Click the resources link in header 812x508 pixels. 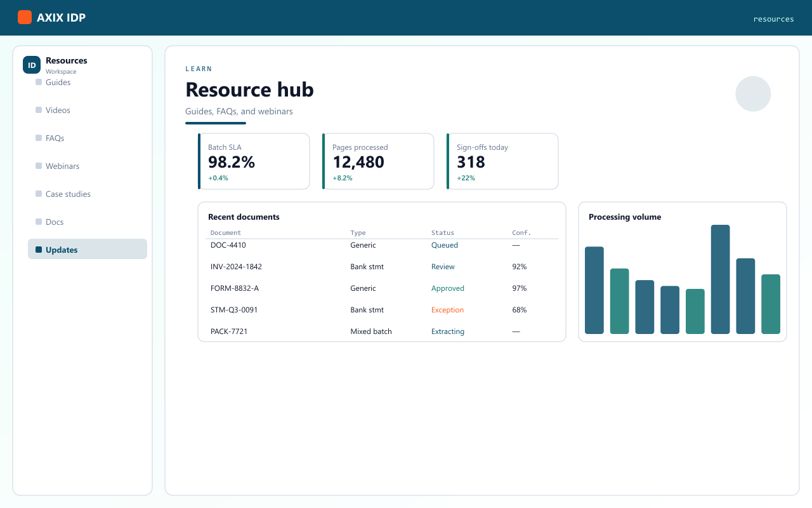(773, 19)
